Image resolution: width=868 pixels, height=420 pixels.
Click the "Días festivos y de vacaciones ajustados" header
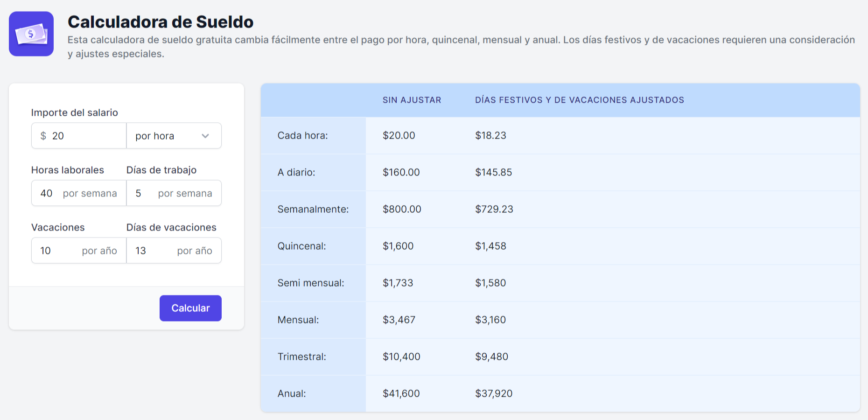(x=579, y=100)
